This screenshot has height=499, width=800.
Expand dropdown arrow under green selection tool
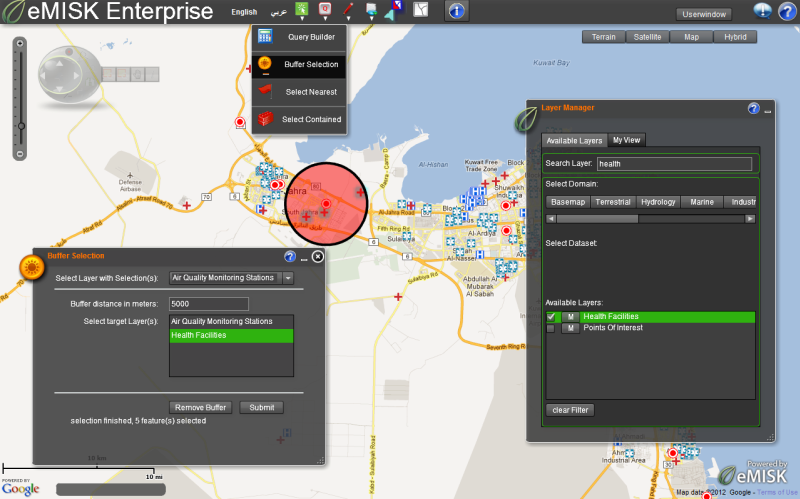click(x=302, y=18)
